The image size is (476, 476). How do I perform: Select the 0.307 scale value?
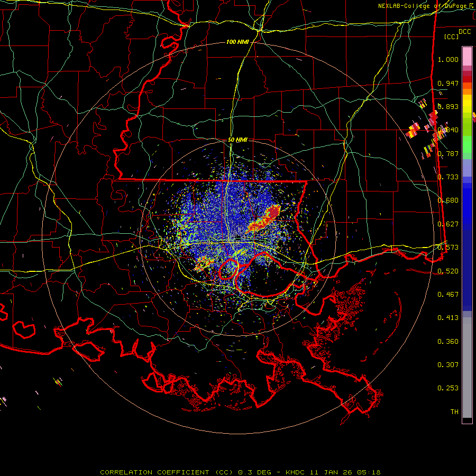448,365
